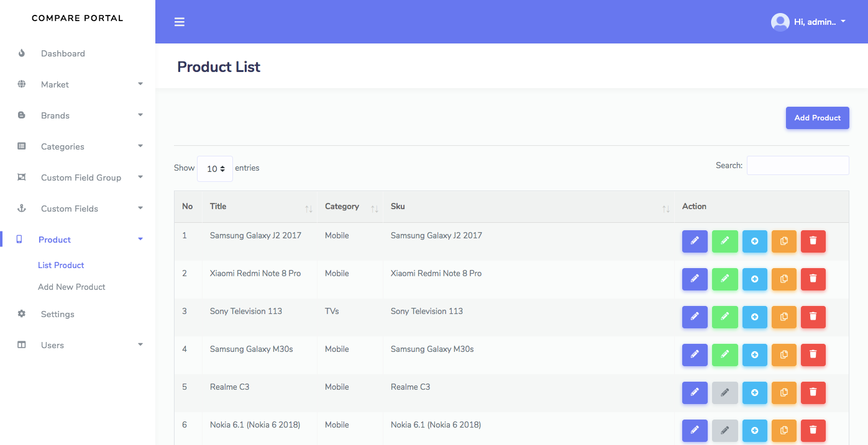Click plus button in Samsung Galaxy M30s row
Screen dimensions: 868x445
[x=754, y=355]
